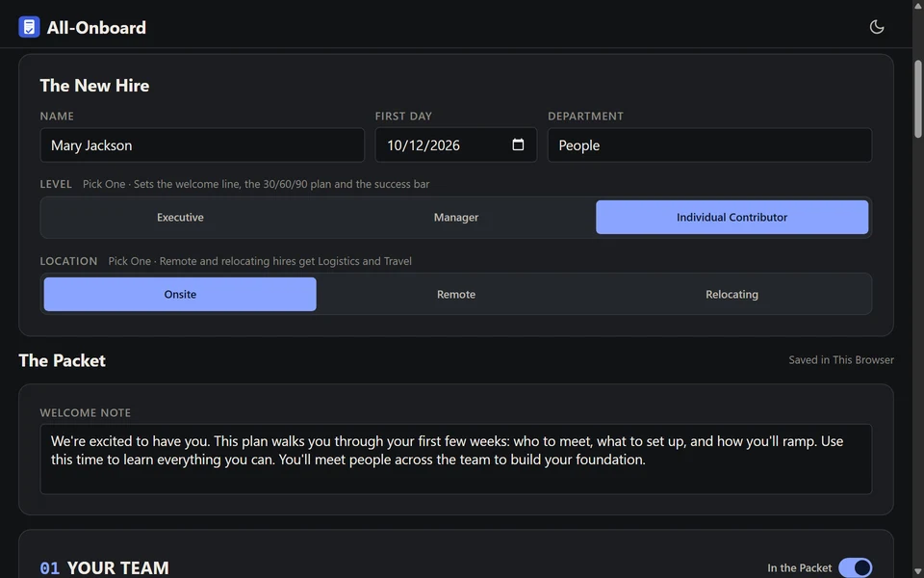The image size is (924, 578).
Task: Open the First Day calendar picker
Action: click(x=518, y=144)
